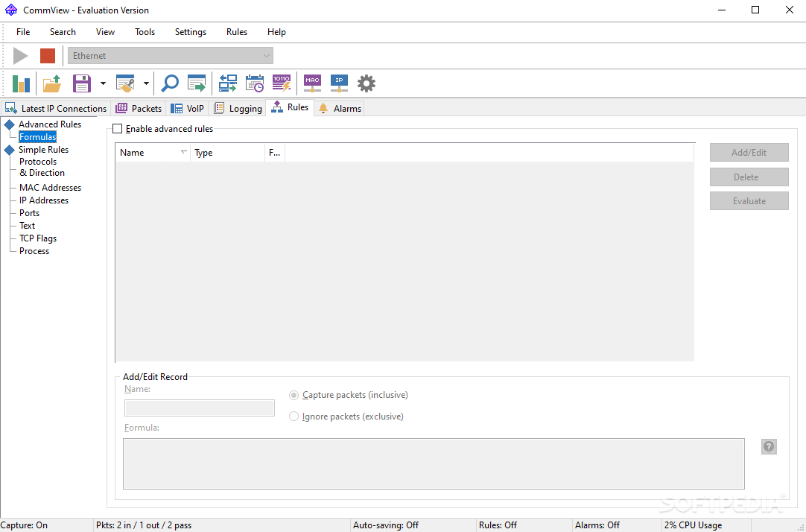This screenshot has height=532, width=806.
Task: Open the Statistics bar chart icon
Action: 21,83
